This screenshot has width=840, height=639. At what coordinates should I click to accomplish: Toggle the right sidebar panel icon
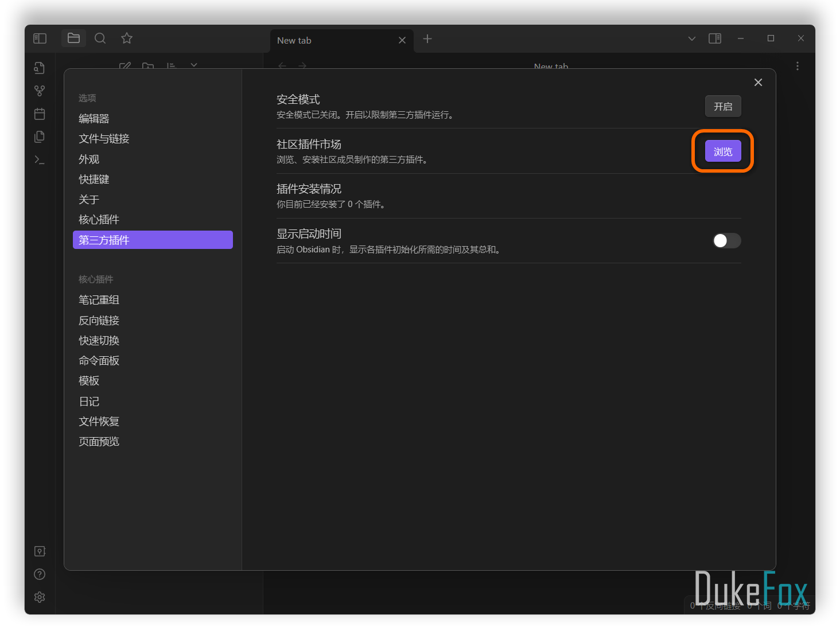[x=715, y=38]
